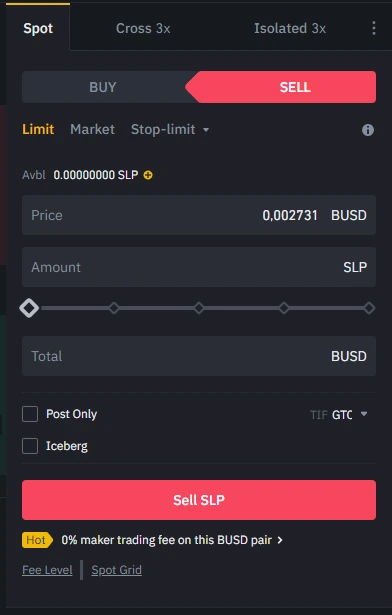
Task: Select the Spot tab
Action: pyautogui.click(x=38, y=28)
